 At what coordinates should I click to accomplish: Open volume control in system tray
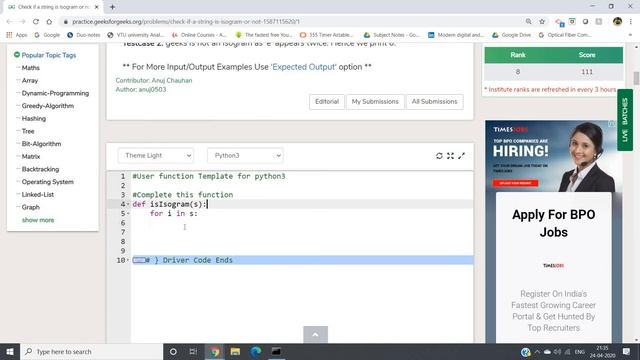[x=557, y=352]
